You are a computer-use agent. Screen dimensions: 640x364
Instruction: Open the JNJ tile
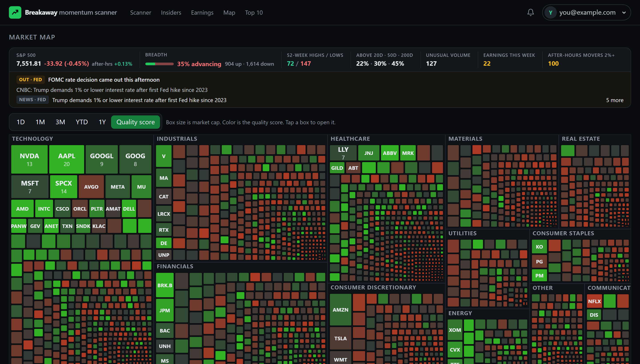368,153
